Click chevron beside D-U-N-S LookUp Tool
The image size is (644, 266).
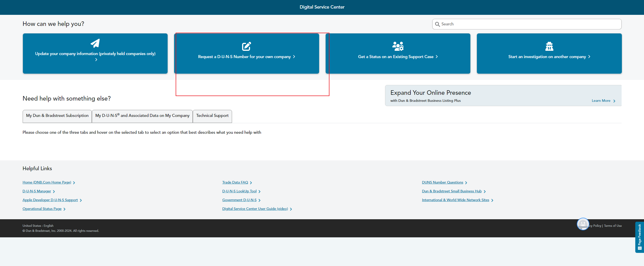click(x=259, y=191)
